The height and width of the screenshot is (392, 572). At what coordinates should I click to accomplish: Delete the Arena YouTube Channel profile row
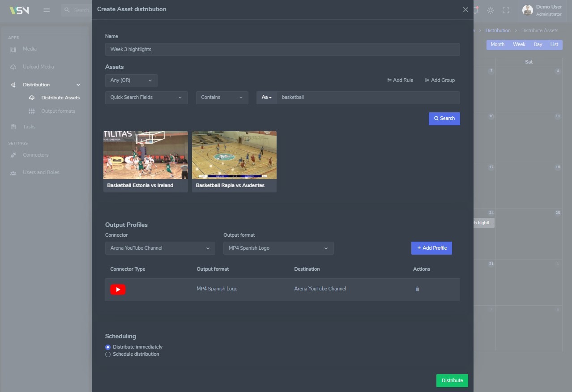(x=417, y=289)
